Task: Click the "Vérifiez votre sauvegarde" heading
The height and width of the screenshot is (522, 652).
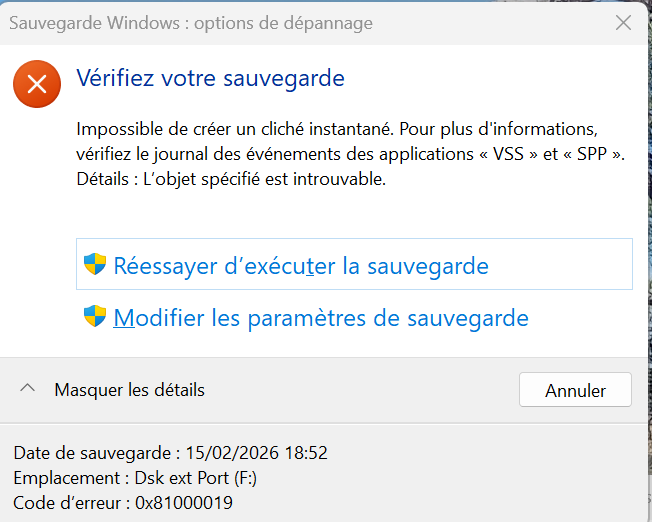Action: click(x=210, y=77)
